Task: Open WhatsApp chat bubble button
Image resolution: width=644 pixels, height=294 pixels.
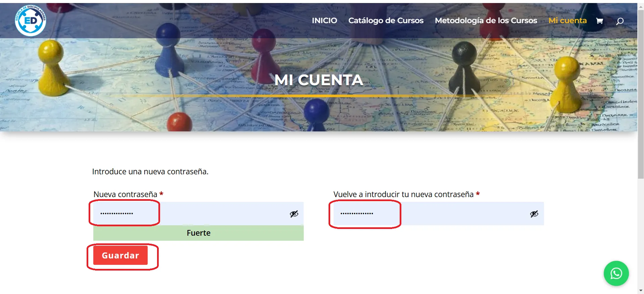Action: 616,273
